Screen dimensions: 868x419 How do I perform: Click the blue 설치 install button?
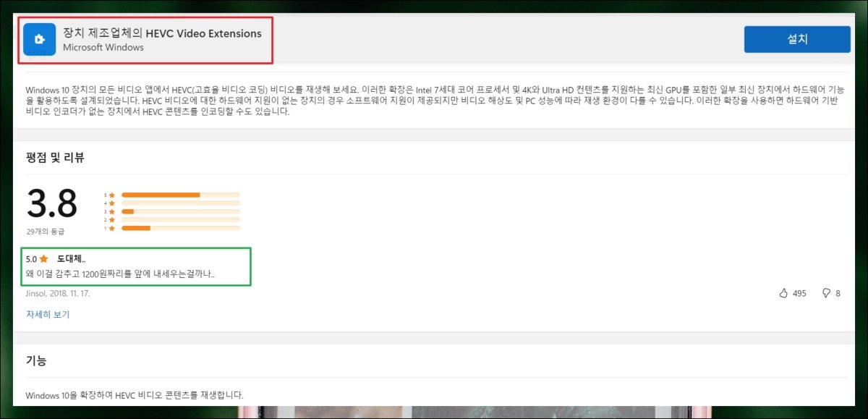point(797,39)
